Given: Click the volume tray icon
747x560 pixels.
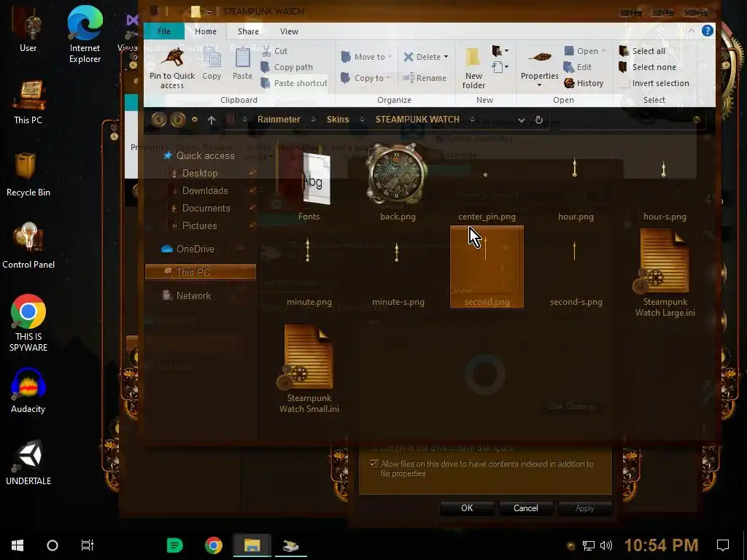Looking at the screenshot, I should pos(606,545).
